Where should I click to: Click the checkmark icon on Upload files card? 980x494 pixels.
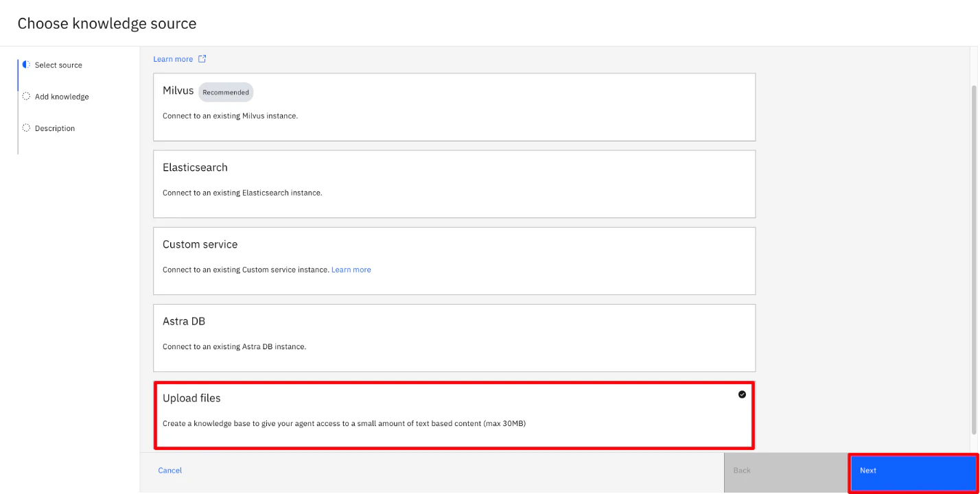tap(742, 395)
